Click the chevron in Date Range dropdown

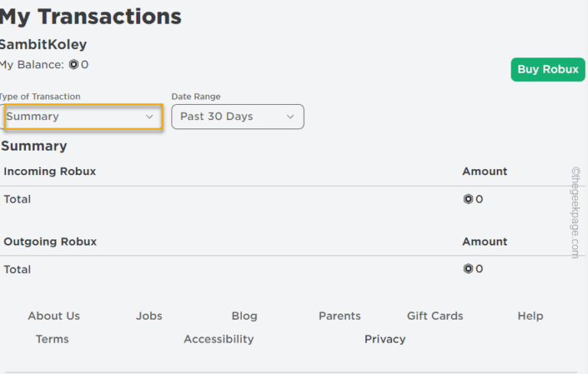coord(290,116)
